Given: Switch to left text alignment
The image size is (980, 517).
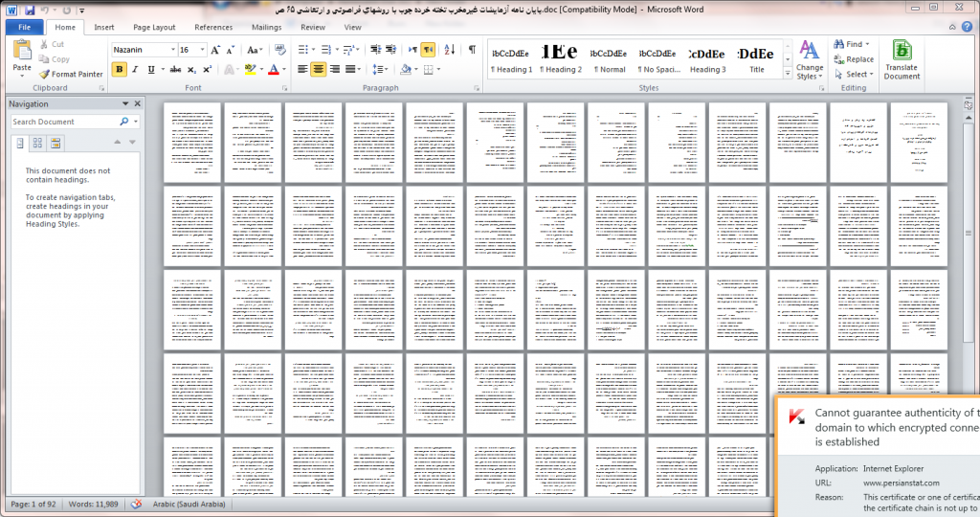Looking at the screenshot, I should [x=303, y=70].
